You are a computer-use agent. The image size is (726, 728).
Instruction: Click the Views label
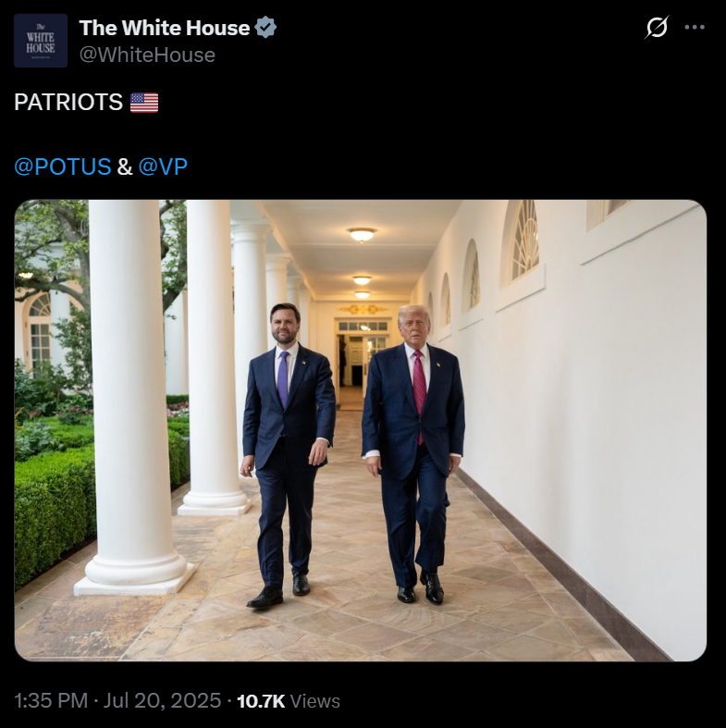[x=315, y=701]
